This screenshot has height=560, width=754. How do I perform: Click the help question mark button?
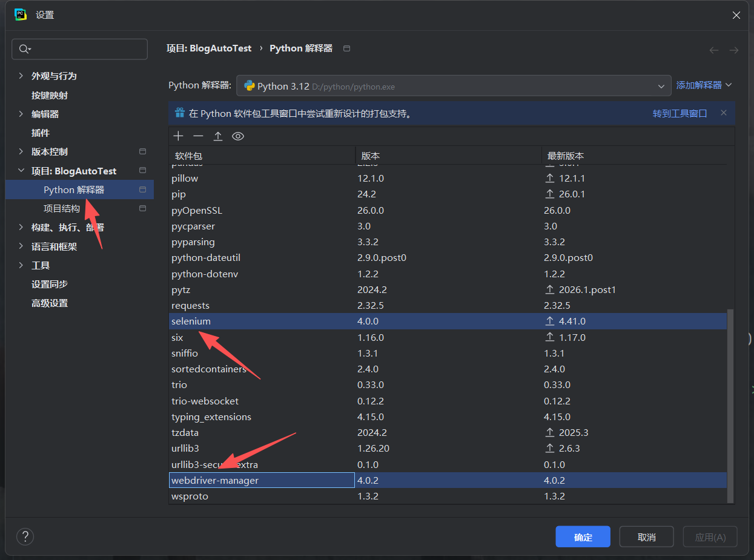click(x=25, y=536)
